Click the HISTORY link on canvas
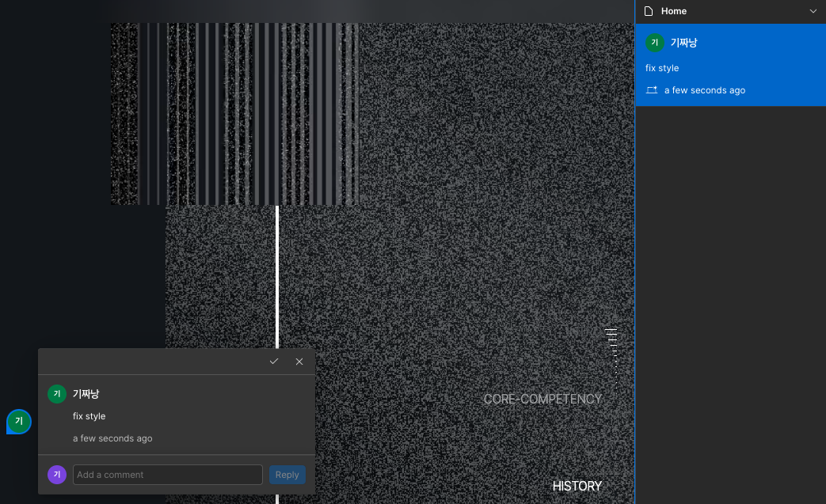The image size is (826, 504). tap(577, 486)
